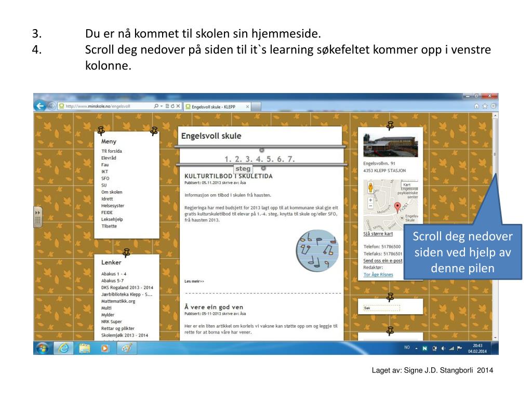Open SU in the Meny list

pyautogui.click(x=104, y=185)
